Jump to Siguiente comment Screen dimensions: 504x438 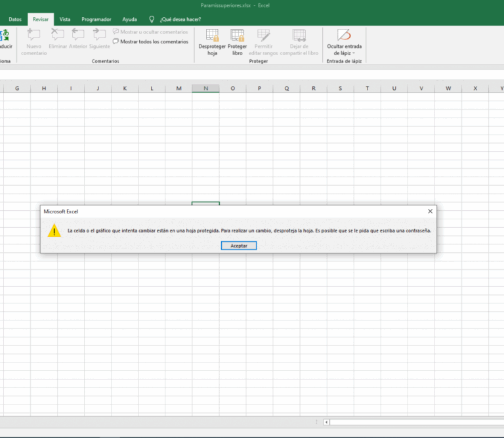(x=100, y=36)
